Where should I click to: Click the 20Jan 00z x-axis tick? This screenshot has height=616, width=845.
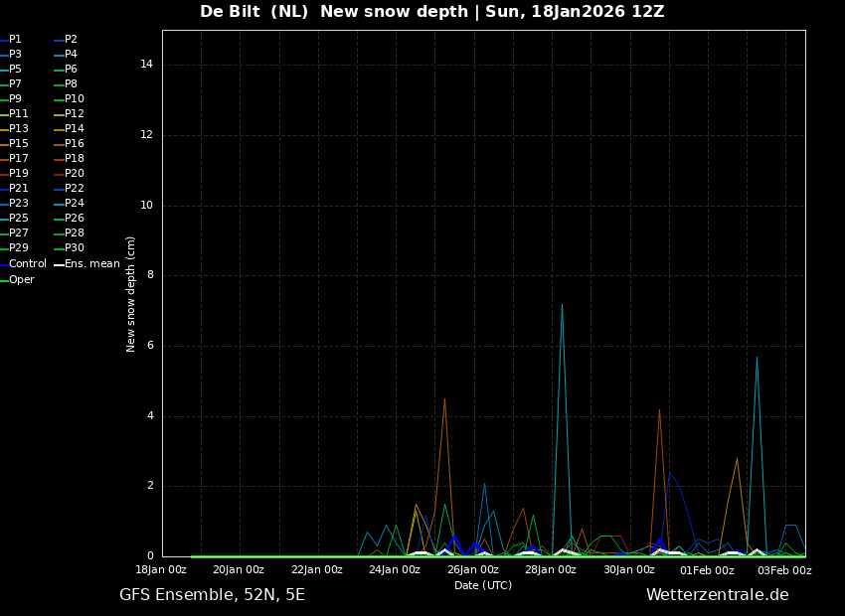[x=239, y=570]
